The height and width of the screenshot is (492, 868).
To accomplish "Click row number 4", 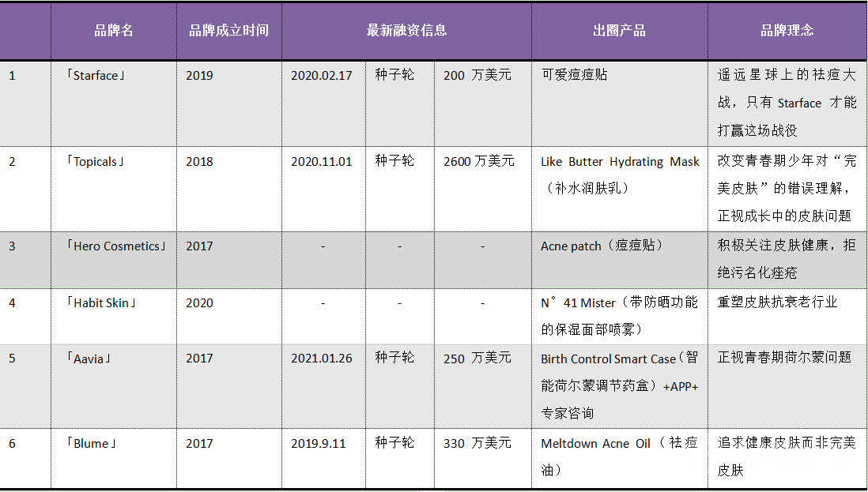I will coord(12,303).
